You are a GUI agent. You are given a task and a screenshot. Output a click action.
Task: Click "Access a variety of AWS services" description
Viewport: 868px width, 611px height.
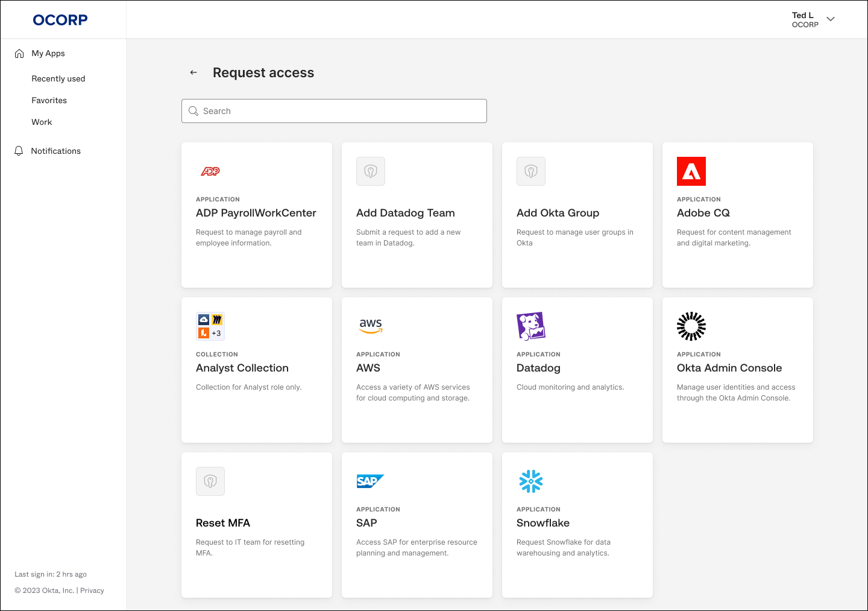[x=413, y=393]
